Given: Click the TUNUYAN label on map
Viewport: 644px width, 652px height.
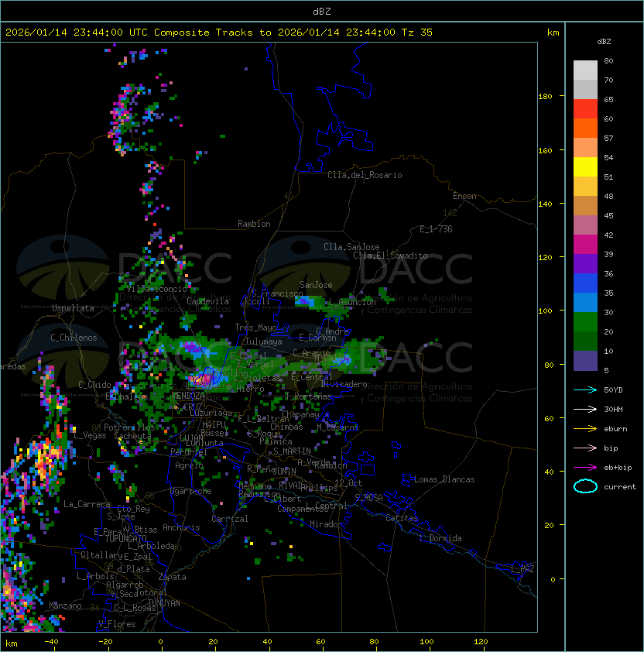Looking at the screenshot, I should tap(164, 603).
